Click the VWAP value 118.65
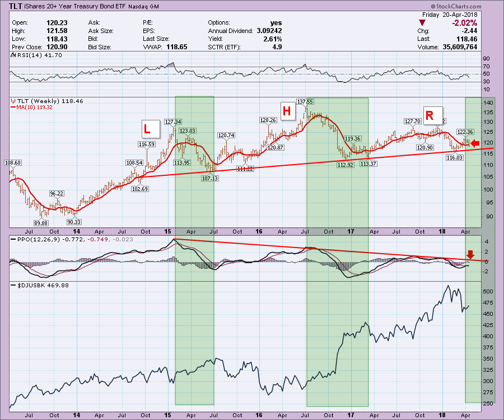Viewport: 504px width, 420px height. tap(177, 47)
